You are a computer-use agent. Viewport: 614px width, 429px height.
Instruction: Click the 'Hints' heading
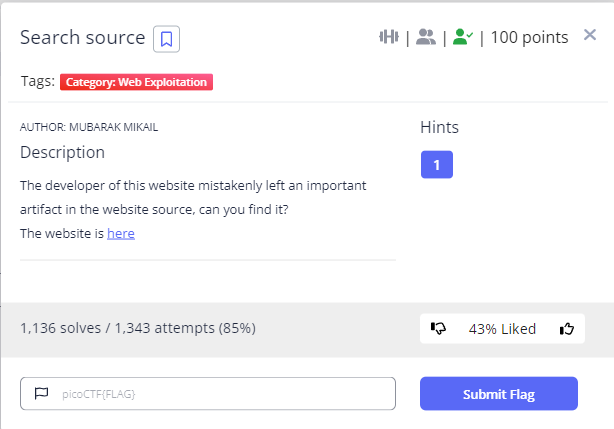point(439,127)
